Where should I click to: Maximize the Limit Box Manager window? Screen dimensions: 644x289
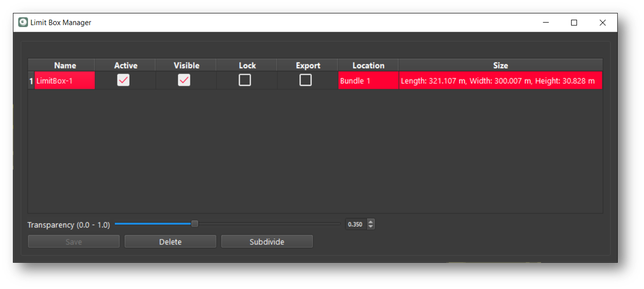coord(574,23)
